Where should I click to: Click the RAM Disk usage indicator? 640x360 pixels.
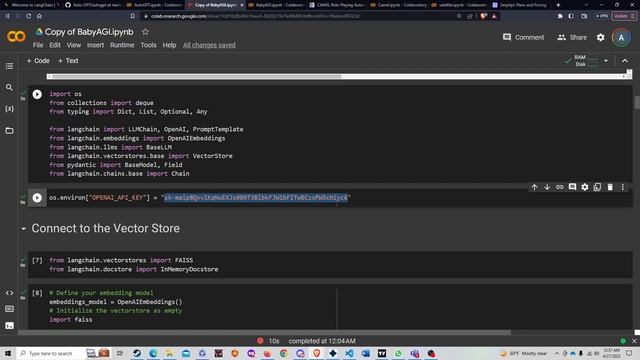(586, 61)
